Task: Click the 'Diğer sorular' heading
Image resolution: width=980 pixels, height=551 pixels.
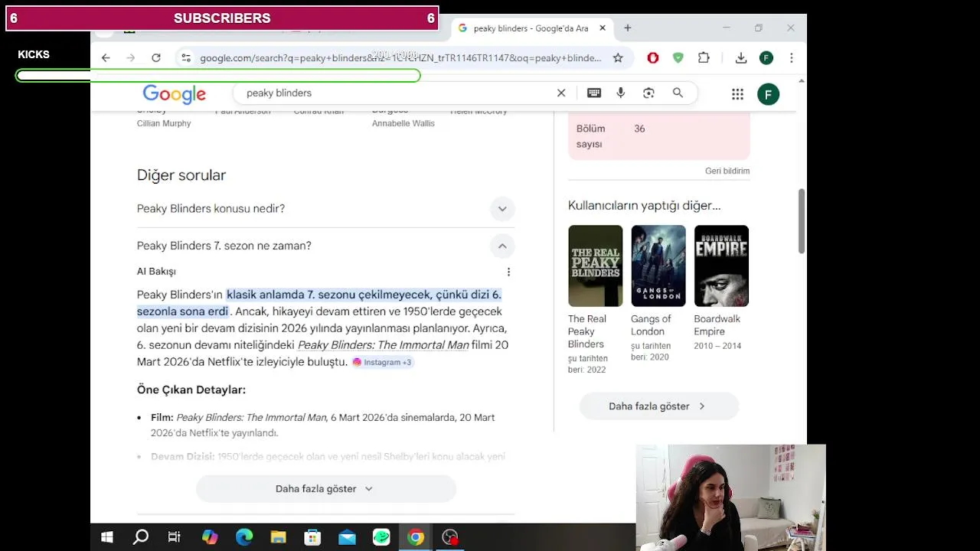Action: coord(181,175)
